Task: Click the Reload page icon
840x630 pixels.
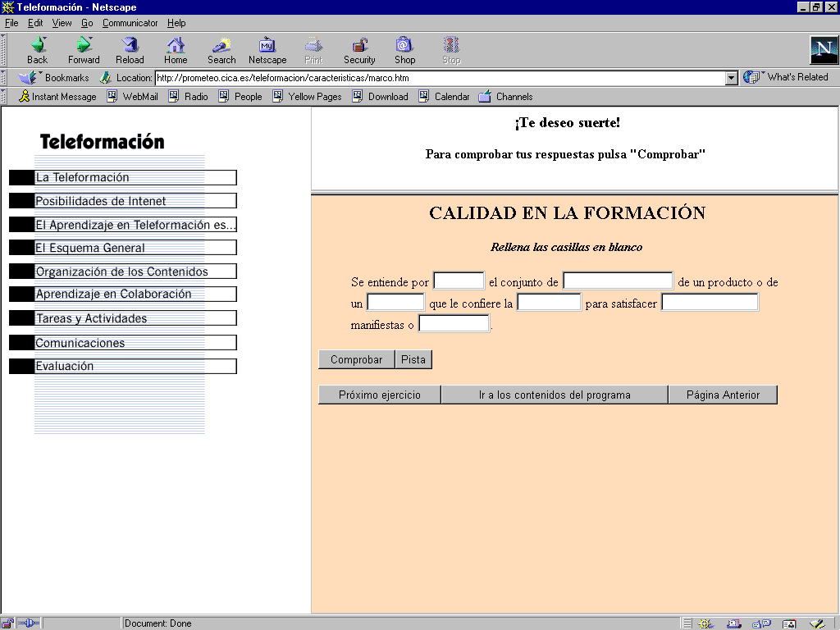Action: (x=130, y=46)
